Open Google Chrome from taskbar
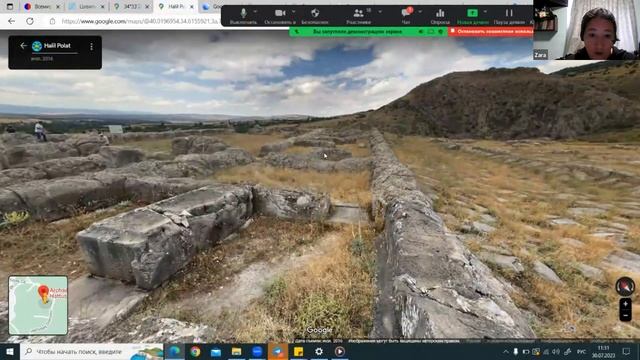 tap(195, 351)
